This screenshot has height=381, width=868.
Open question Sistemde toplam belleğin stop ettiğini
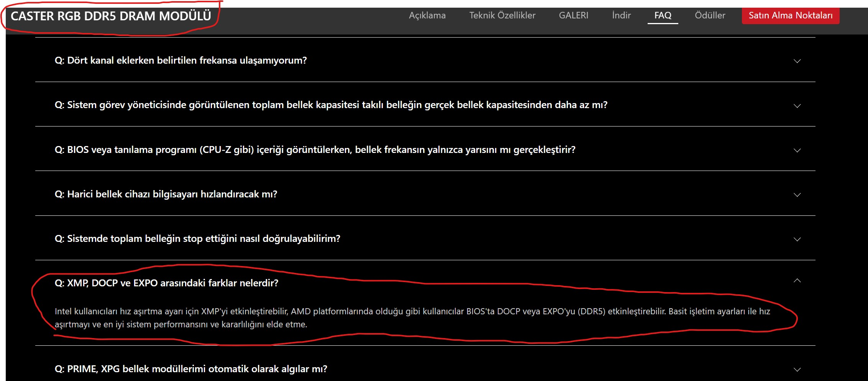pos(197,239)
